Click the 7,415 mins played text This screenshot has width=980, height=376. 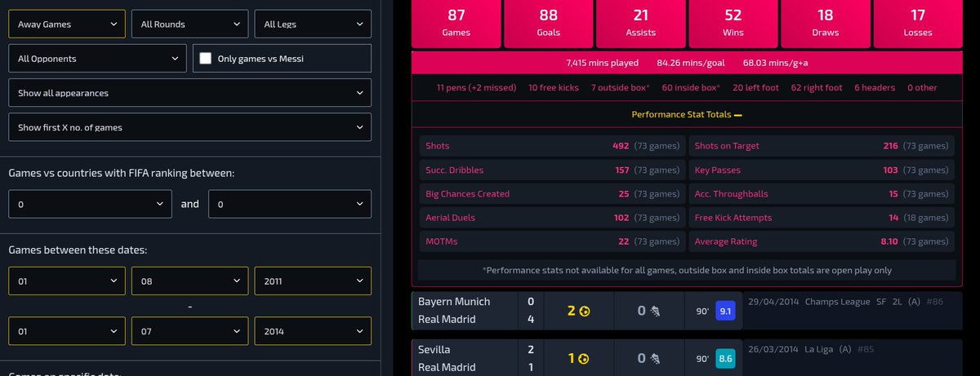tap(604, 62)
